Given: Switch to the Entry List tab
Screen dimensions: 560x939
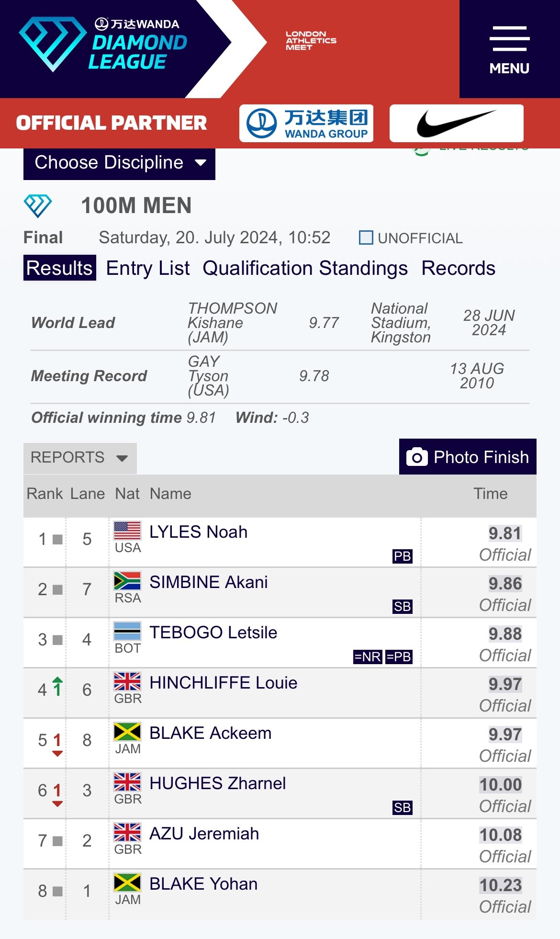Looking at the screenshot, I should (148, 268).
